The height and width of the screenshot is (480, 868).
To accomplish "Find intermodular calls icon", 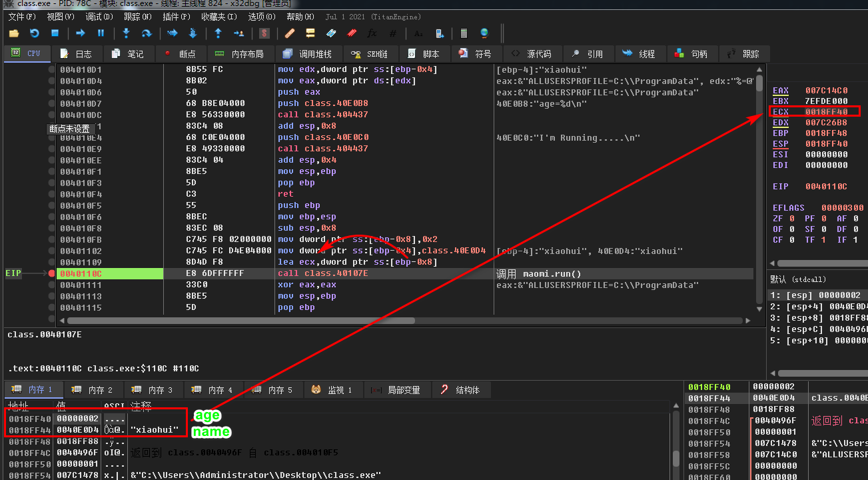I will click(439, 33).
